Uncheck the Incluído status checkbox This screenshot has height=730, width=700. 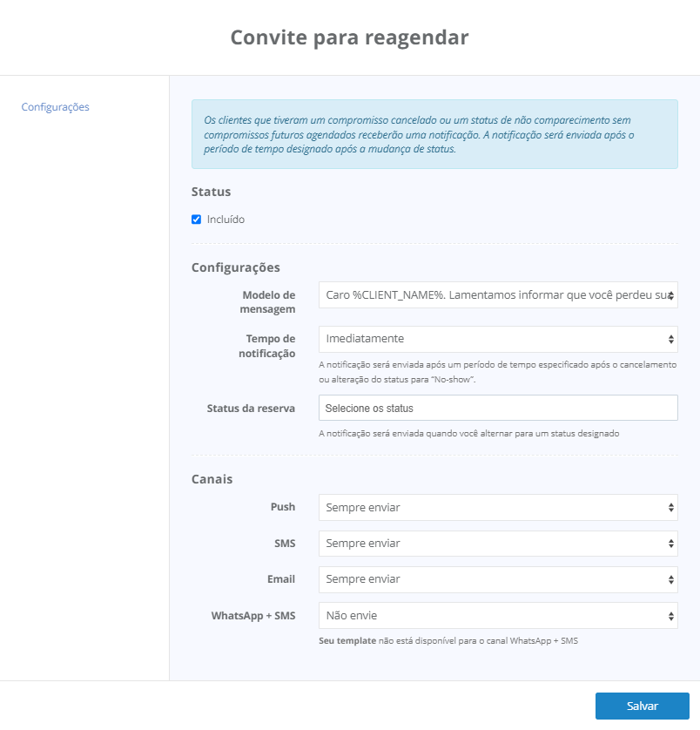[197, 220]
